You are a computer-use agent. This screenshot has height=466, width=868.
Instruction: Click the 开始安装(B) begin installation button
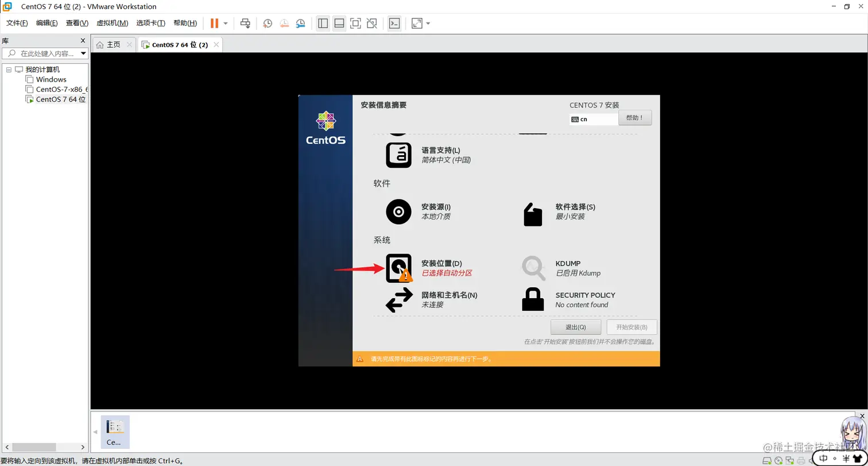[x=631, y=327]
